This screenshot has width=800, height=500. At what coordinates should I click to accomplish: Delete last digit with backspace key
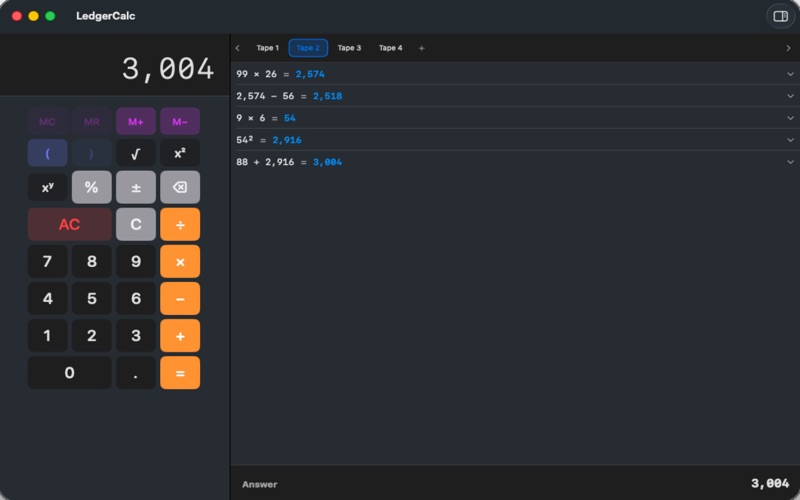point(180,187)
